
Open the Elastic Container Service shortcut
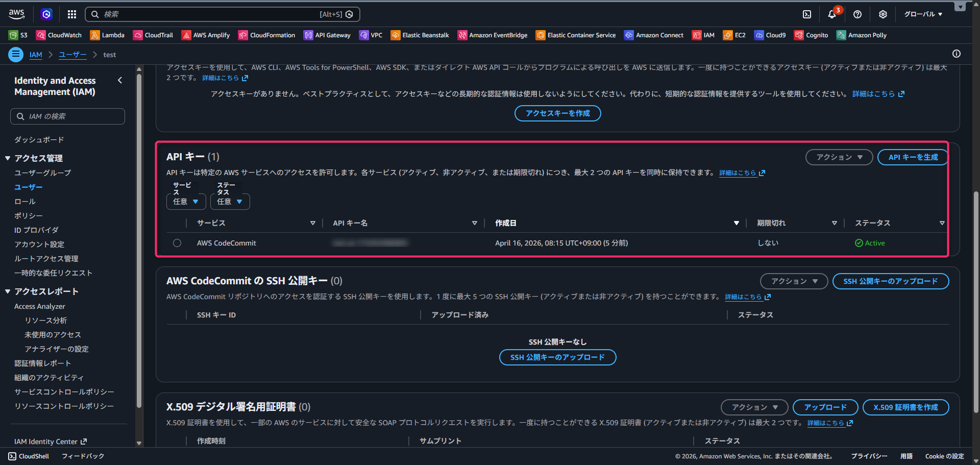[576, 35]
